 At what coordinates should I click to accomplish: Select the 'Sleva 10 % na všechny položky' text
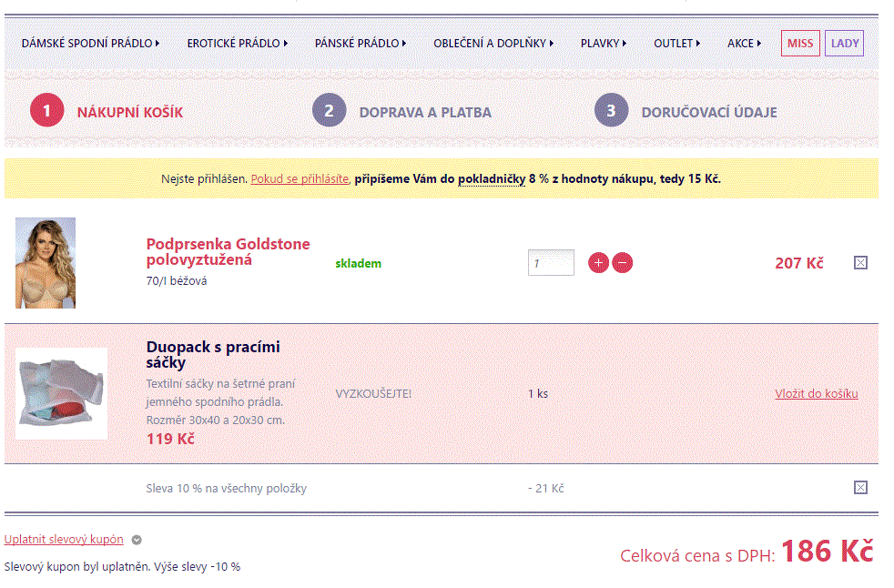[227, 488]
